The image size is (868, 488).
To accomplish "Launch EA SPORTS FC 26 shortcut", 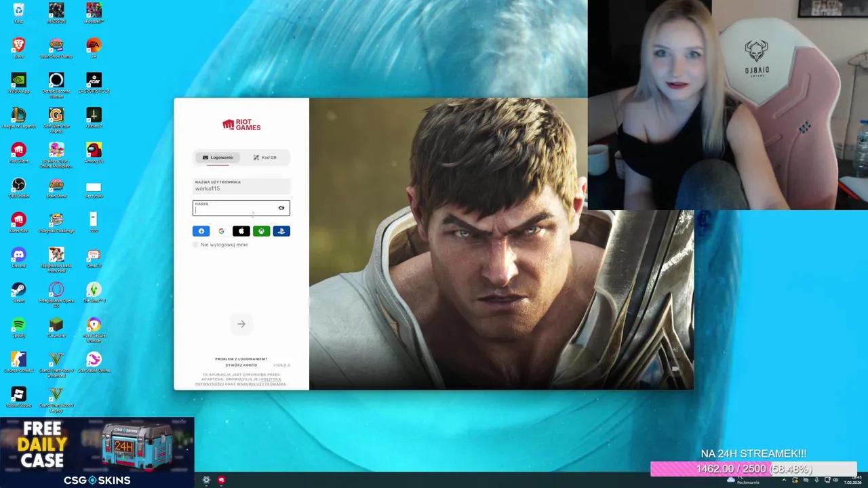I will (x=94, y=83).
